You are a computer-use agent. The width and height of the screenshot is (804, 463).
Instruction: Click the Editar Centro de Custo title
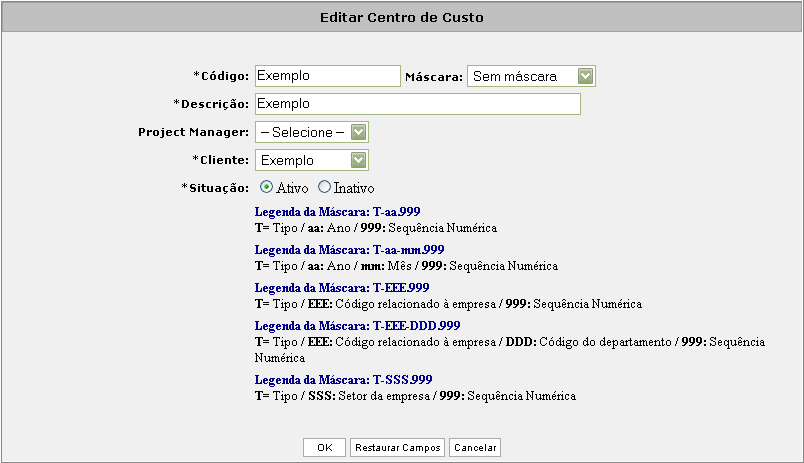[402, 17]
